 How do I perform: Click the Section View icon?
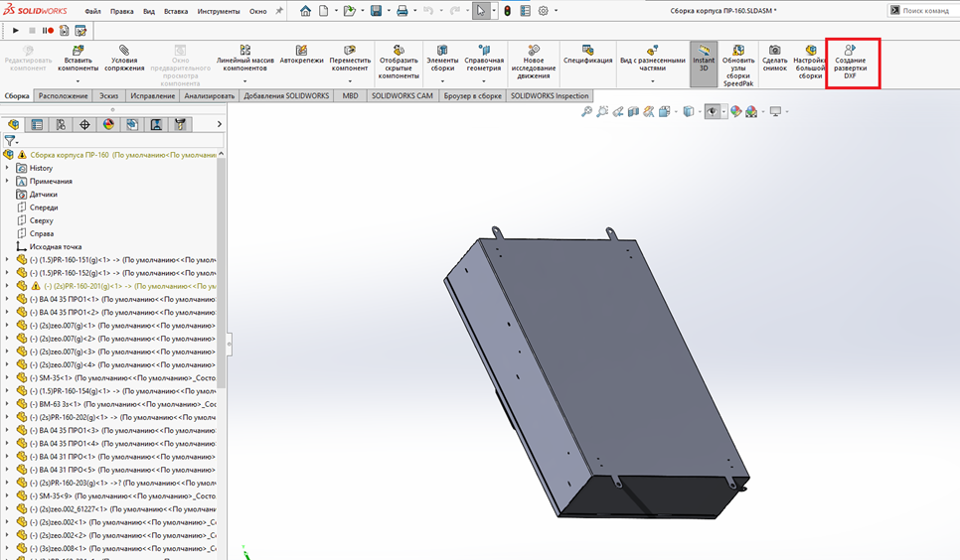pyautogui.click(x=633, y=111)
